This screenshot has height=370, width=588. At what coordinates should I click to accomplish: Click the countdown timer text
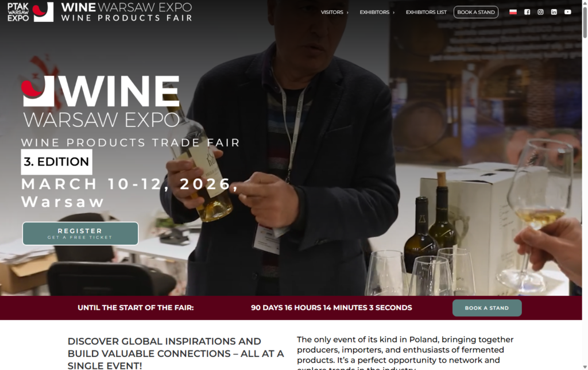tap(331, 308)
